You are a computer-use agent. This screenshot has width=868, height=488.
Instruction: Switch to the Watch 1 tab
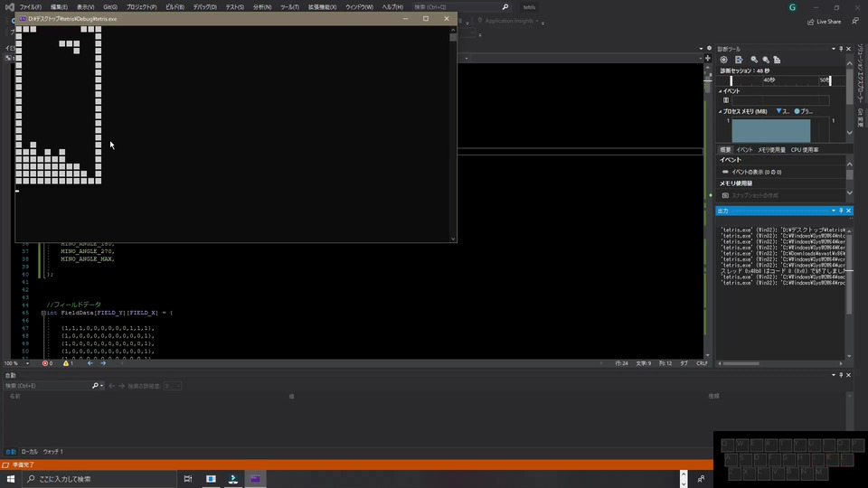click(x=53, y=452)
